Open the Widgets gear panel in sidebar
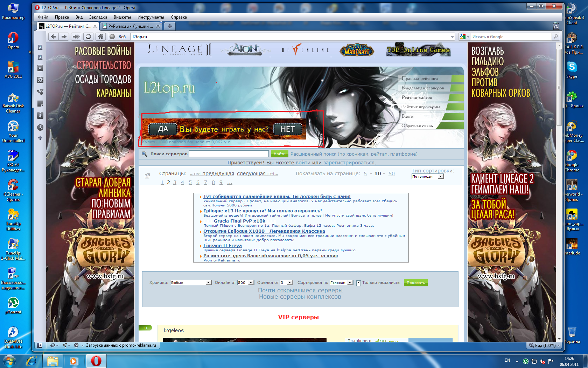This screenshot has width=588, height=368. [x=40, y=80]
